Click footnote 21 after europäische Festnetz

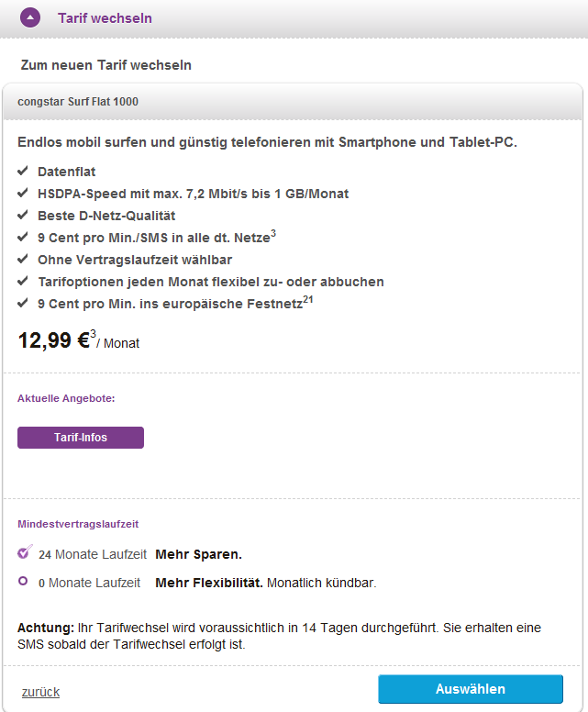[309, 298]
